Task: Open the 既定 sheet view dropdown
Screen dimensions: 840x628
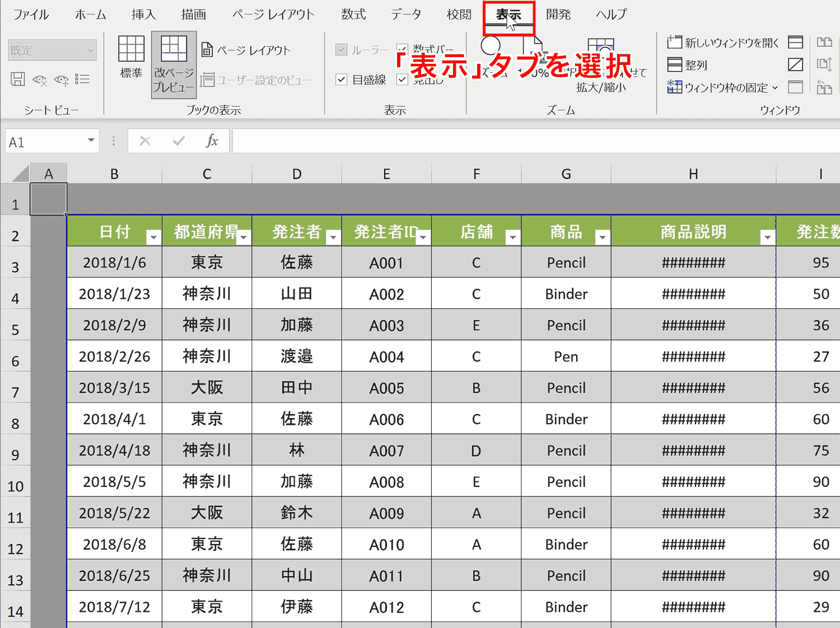Action: (x=52, y=50)
